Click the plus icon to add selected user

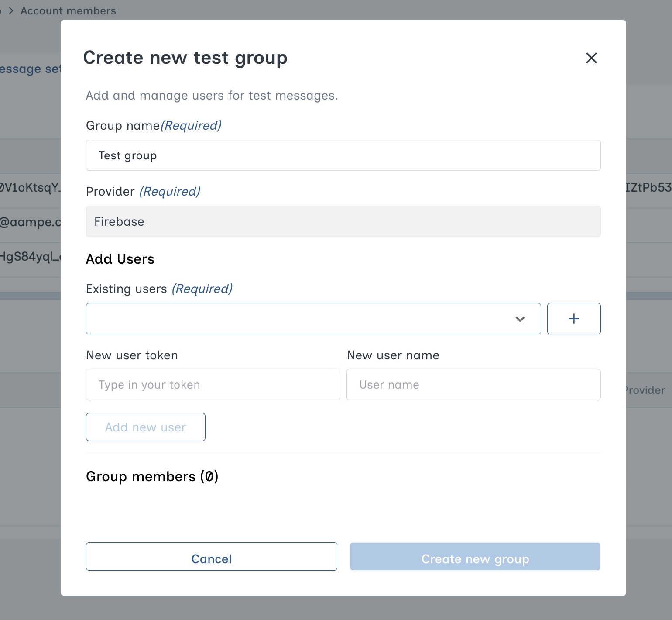[x=573, y=318]
